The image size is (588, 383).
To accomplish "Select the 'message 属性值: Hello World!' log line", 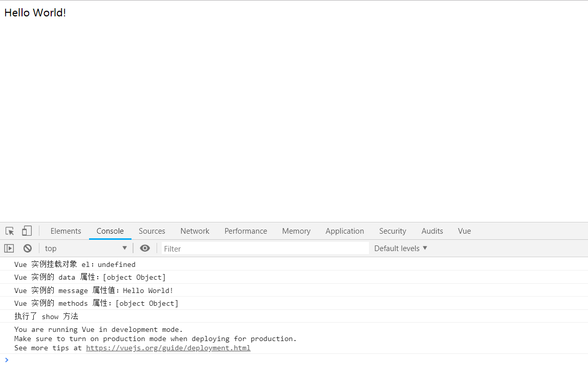I will 294,290.
